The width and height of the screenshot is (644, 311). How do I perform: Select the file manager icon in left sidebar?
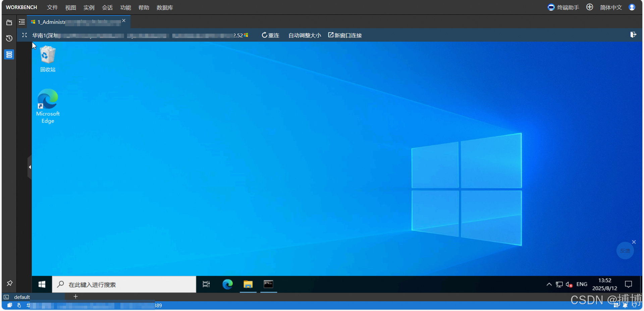click(x=9, y=22)
